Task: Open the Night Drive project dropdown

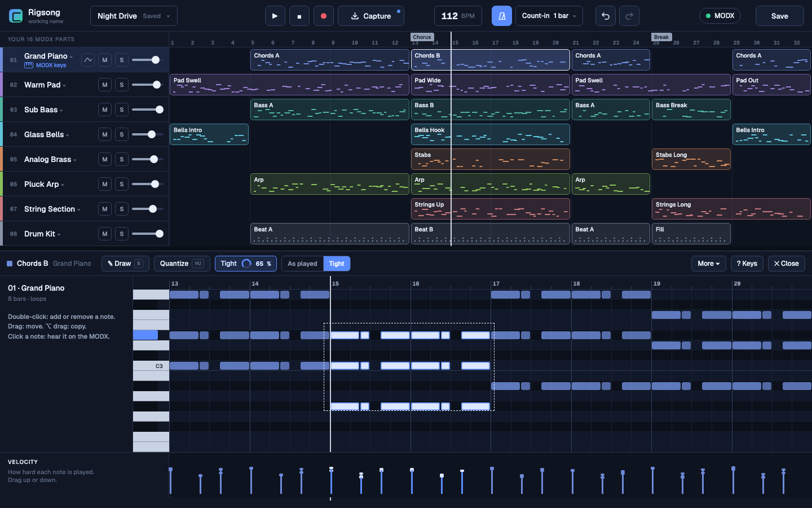Action: click(134, 16)
